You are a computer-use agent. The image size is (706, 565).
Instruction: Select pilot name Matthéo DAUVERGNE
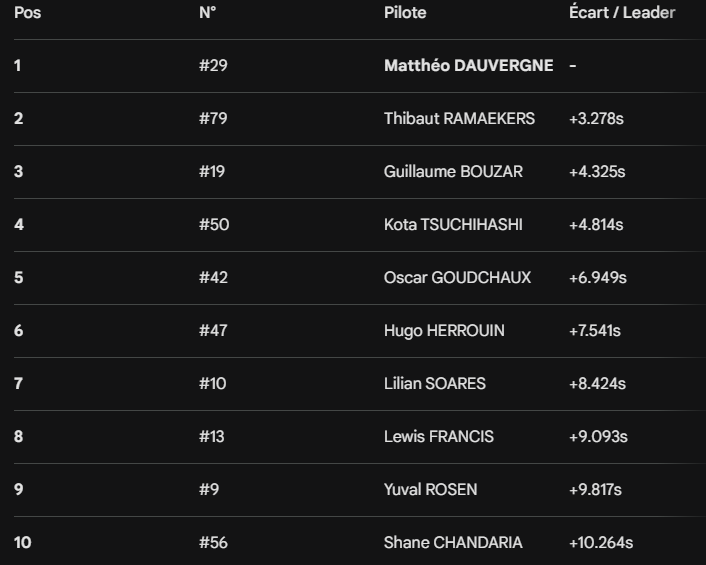[468, 66]
